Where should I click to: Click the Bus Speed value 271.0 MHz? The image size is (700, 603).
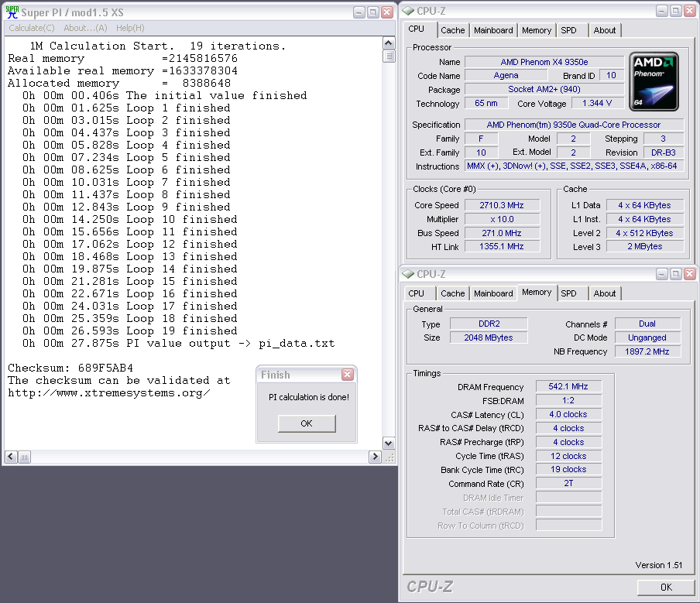(x=502, y=233)
